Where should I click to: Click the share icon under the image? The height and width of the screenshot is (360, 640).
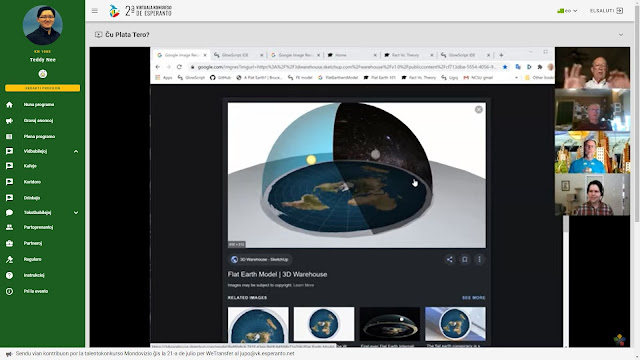449,260
